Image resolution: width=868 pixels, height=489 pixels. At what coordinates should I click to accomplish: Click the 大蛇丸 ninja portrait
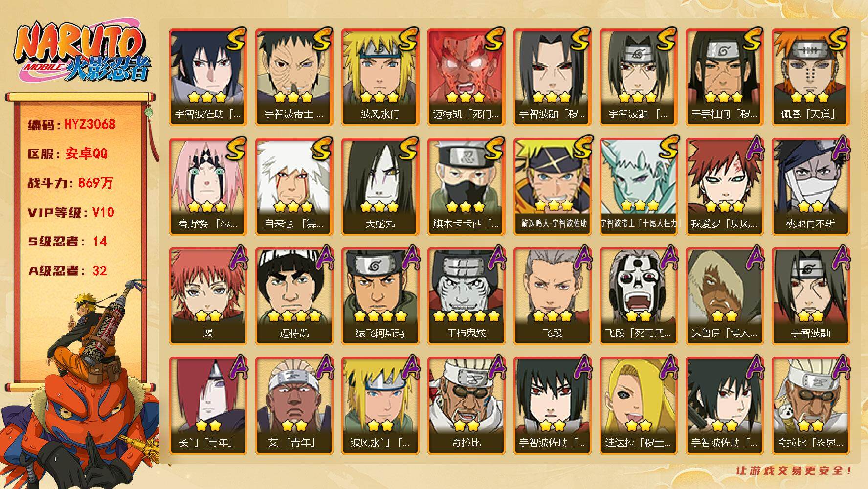(x=380, y=186)
